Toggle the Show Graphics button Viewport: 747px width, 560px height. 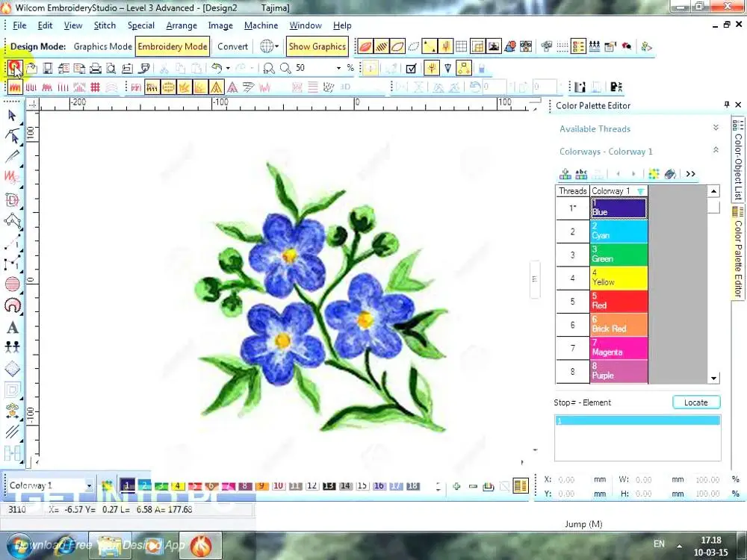(x=317, y=46)
